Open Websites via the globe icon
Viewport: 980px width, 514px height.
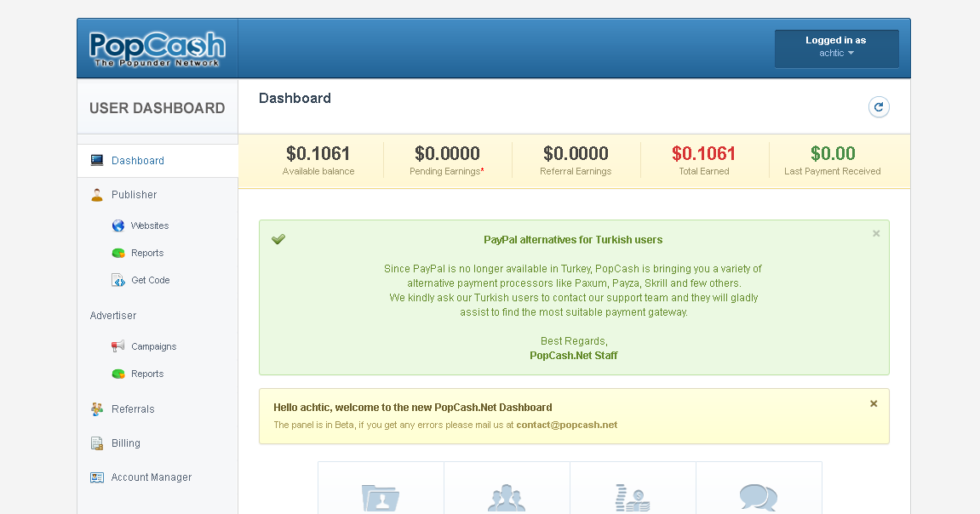tap(117, 225)
